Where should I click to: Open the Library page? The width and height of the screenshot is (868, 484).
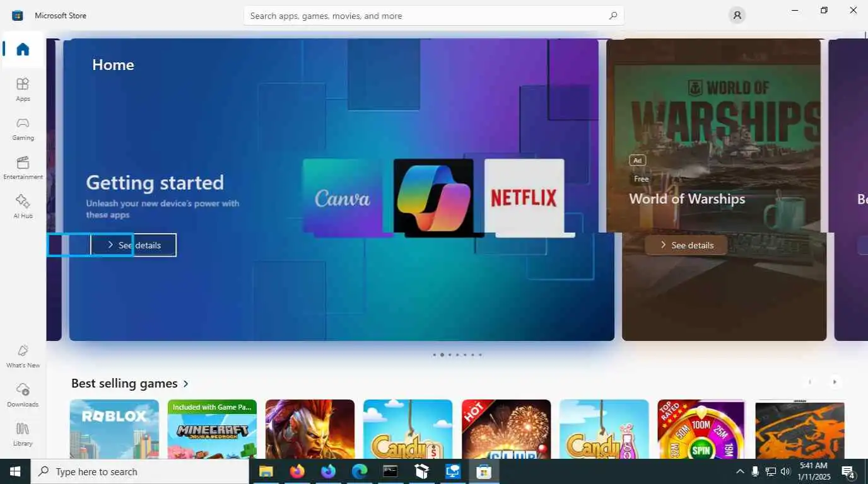click(23, 434)
